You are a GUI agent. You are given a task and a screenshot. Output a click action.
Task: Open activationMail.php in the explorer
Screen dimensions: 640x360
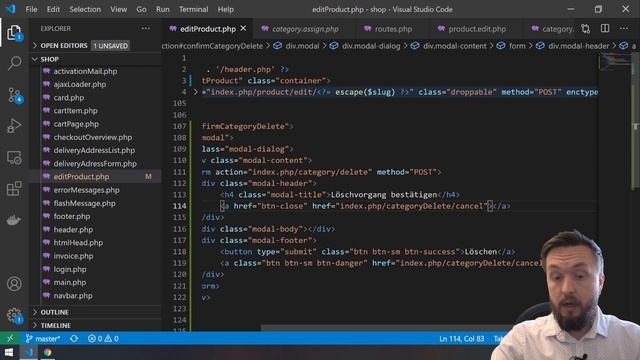tap(85, 71)
